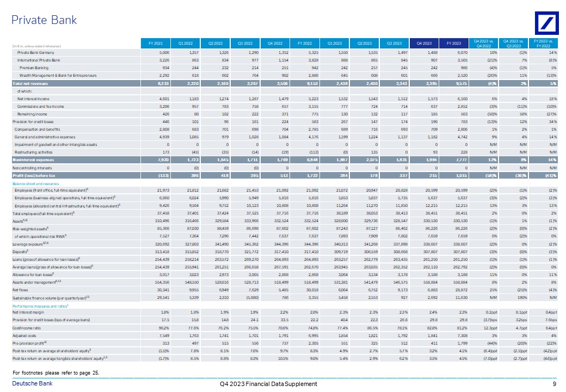Click Net flows FY 2023 value '28,872'
The image size is (566, 392).
[x=462, y=290]
